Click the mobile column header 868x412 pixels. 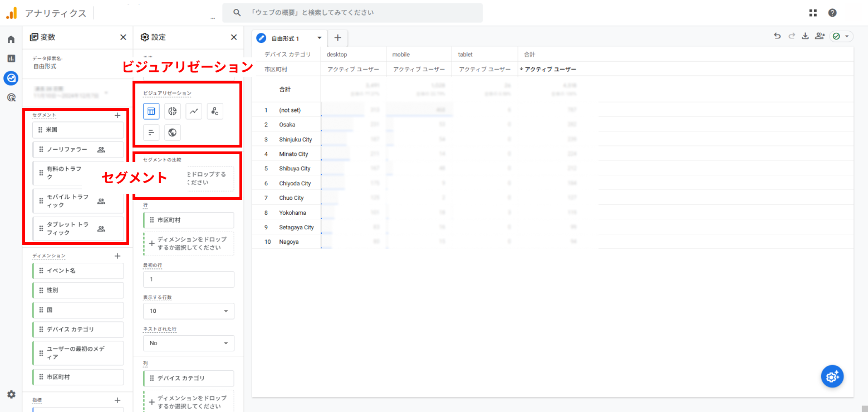(x=401, y=55)
